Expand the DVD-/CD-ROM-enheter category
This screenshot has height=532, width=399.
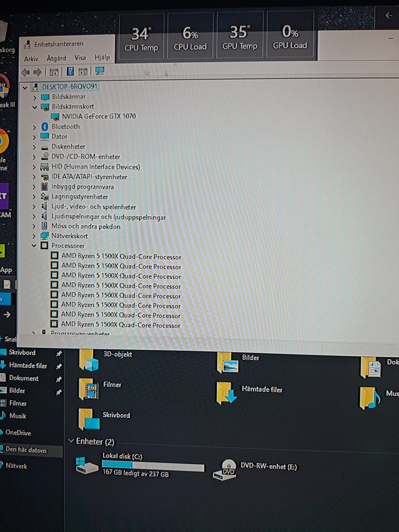coord(34,157)
